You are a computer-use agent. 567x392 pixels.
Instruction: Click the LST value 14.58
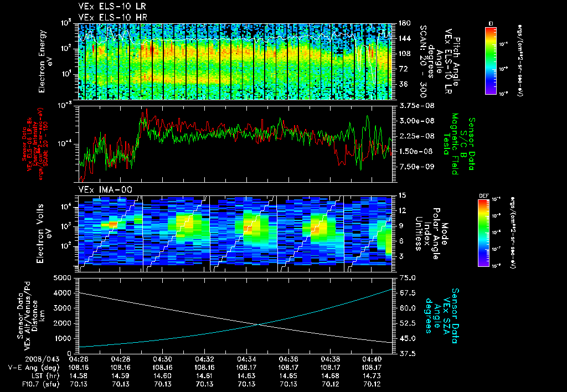(79, 376)
